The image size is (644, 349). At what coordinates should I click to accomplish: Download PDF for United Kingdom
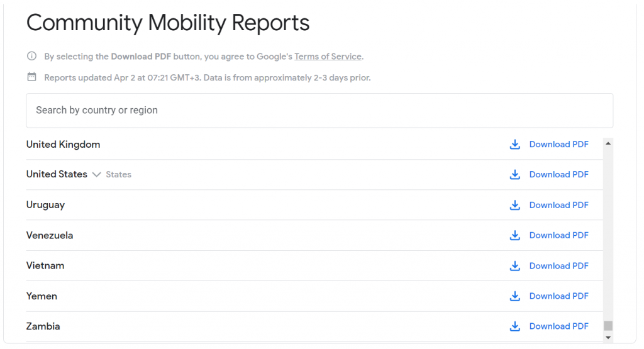coord(558,145)
